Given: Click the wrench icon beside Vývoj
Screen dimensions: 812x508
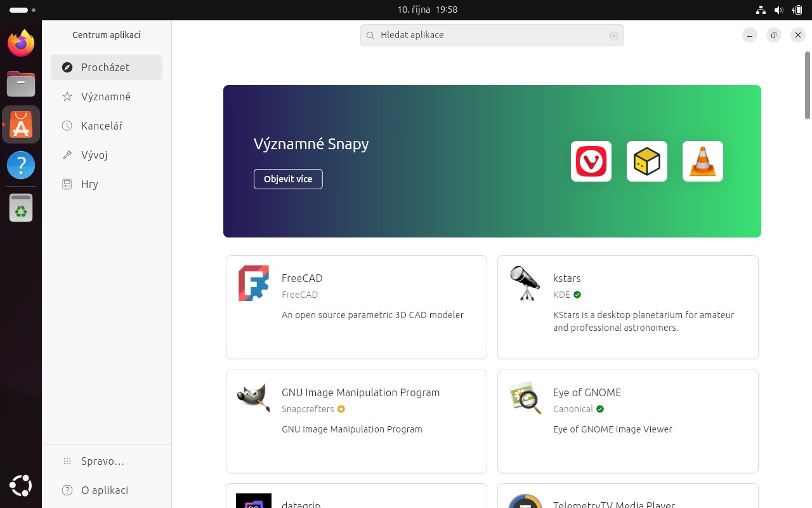Looking at the screenshot, I should pyautogui.click(x=67, y=155).
